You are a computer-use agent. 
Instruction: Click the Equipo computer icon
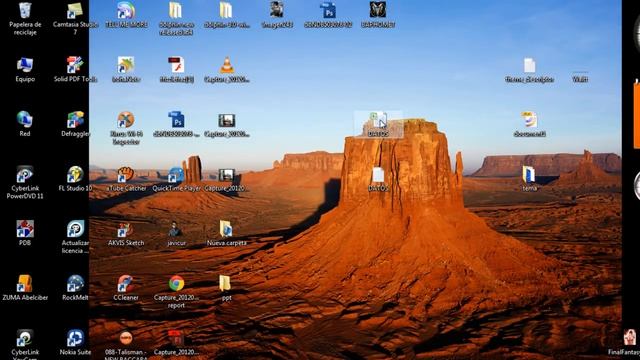click(25, 65)
